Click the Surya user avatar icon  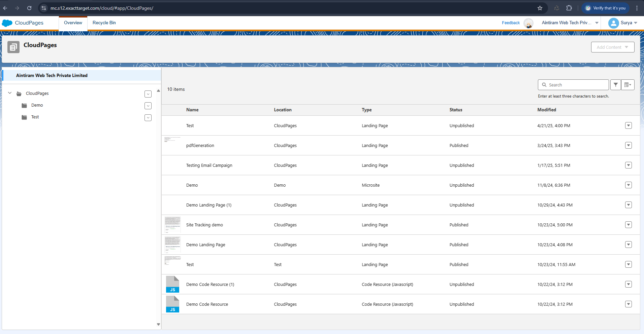pyautogui.click(x=613, y=23)
